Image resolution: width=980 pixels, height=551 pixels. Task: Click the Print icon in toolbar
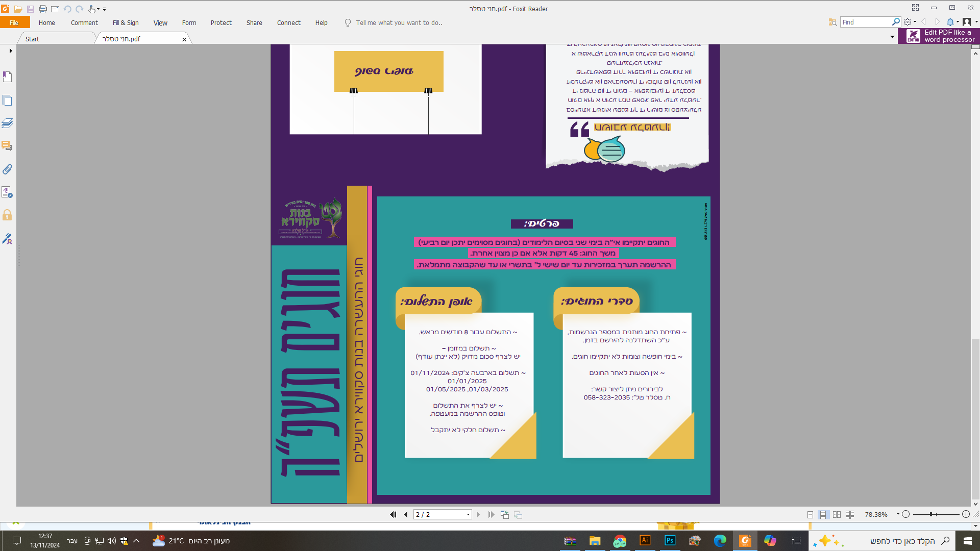43,9
